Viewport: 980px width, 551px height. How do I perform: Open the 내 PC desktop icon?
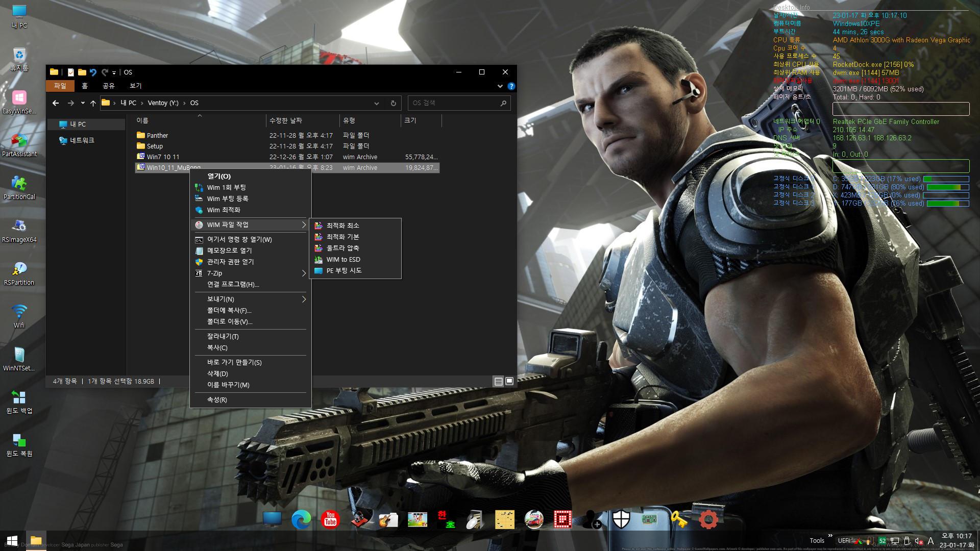click(19, 16)
